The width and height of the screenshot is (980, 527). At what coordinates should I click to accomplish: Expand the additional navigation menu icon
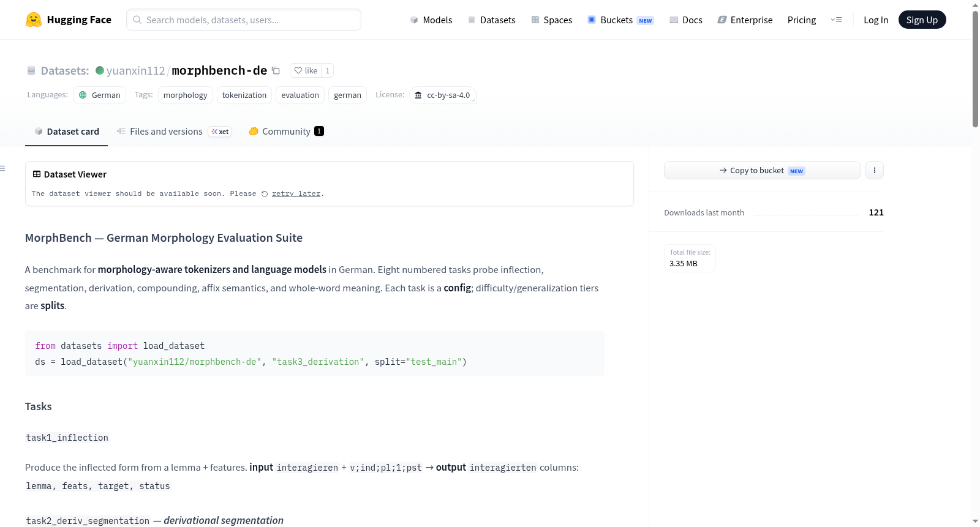[836, 20]
